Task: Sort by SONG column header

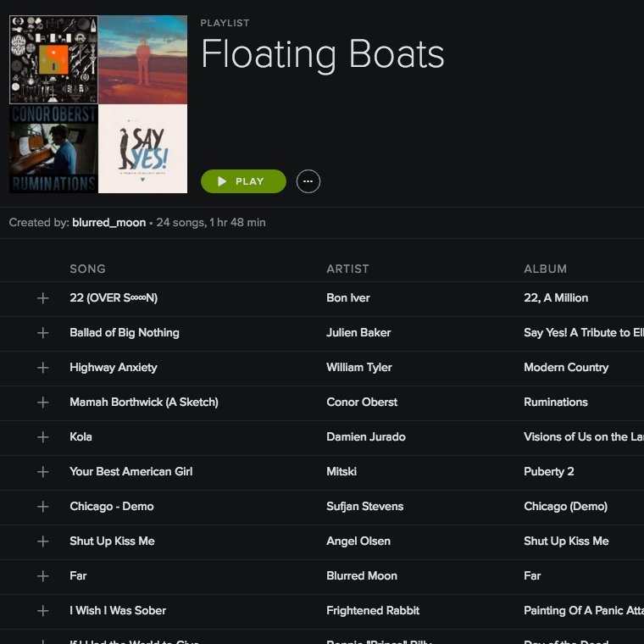Action: pyautogui.click(x=87, y=269)
